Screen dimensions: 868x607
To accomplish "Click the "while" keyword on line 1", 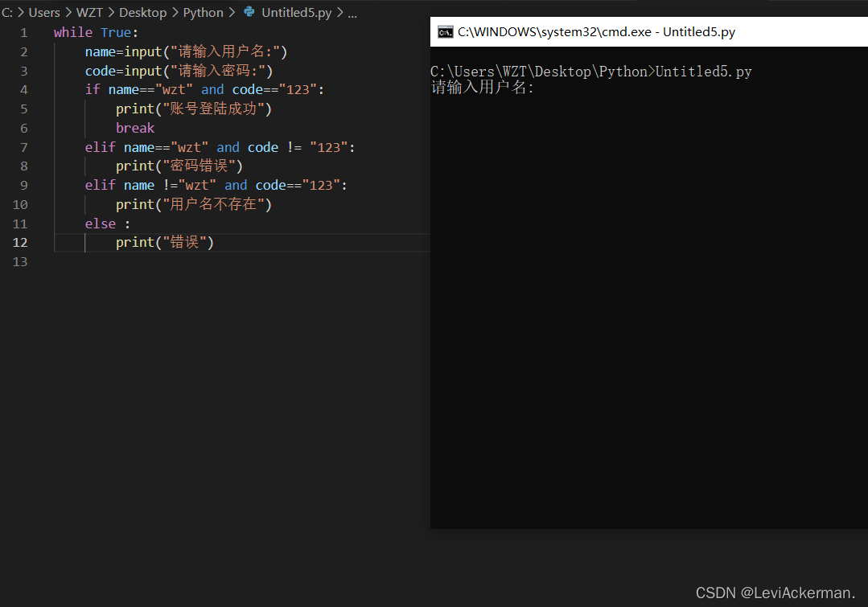I will tap(73, 32).
